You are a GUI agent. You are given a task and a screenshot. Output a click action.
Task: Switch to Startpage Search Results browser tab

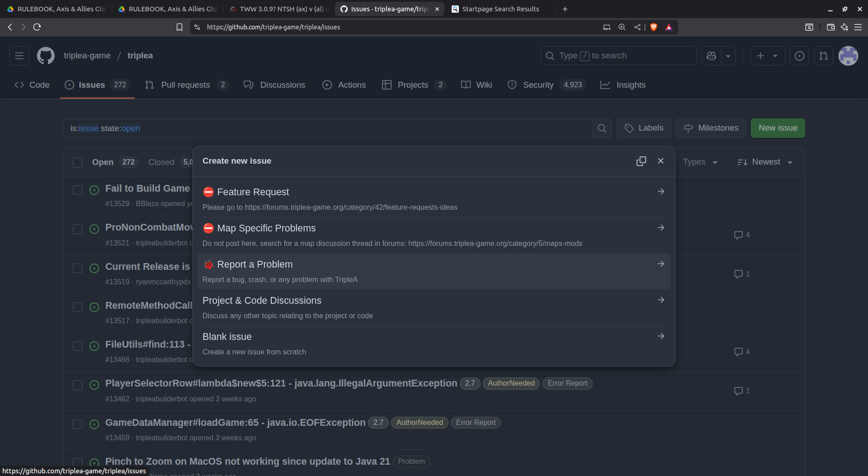pos(500,9)
